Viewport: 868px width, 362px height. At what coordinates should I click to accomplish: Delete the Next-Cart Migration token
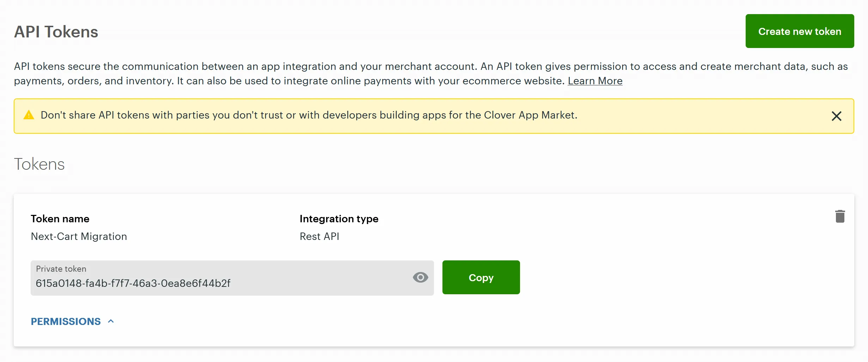click(x=840, y=216)
